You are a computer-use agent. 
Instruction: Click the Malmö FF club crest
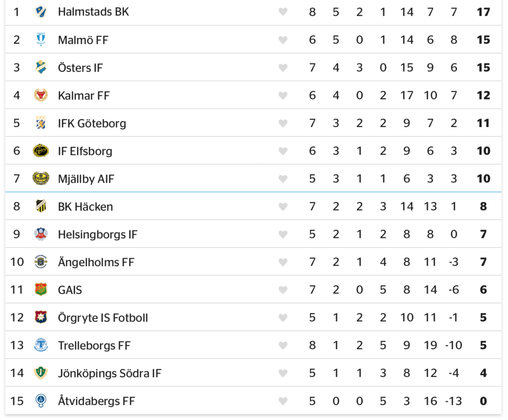point(41,40)
